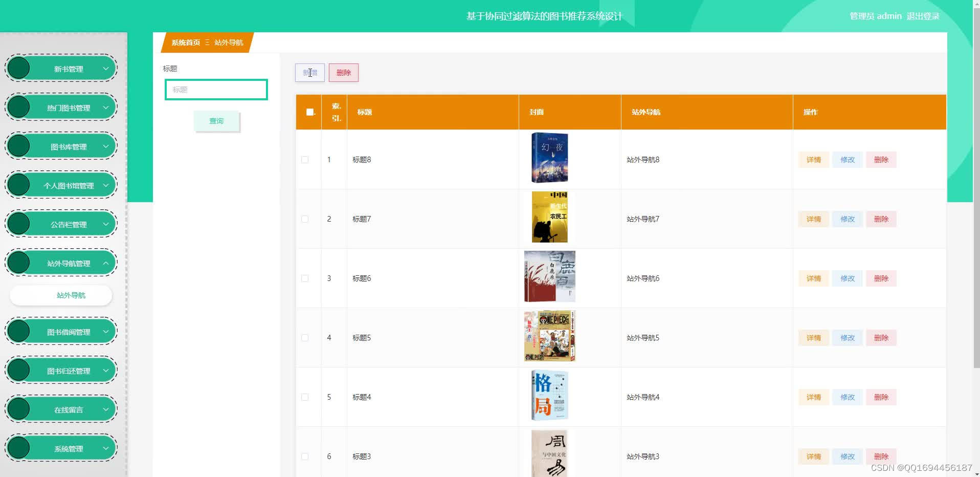This screenshot has width=980, height=477.
Task: Click the round icon beside 个人图书馆管理
Action: (x=19, y=185)
